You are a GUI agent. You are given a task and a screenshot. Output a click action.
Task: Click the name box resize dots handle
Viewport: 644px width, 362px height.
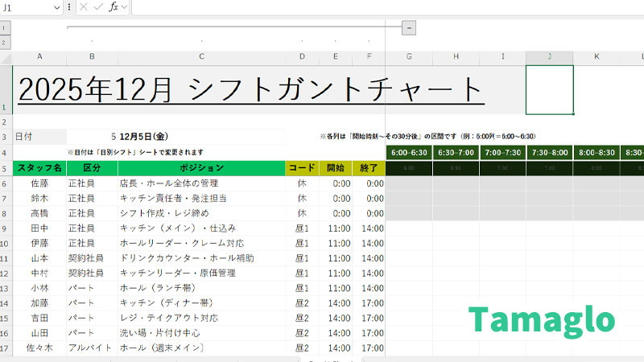[69, 7]
